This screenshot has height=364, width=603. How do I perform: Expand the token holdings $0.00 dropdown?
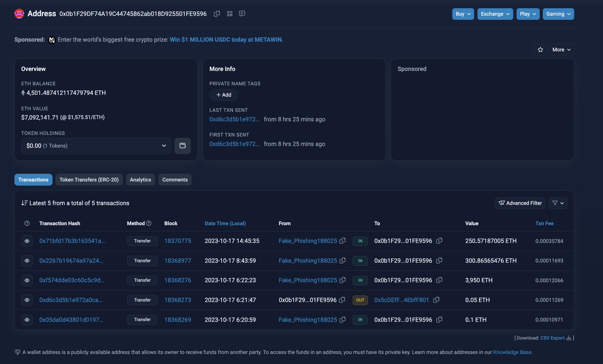tap(96, 146)
